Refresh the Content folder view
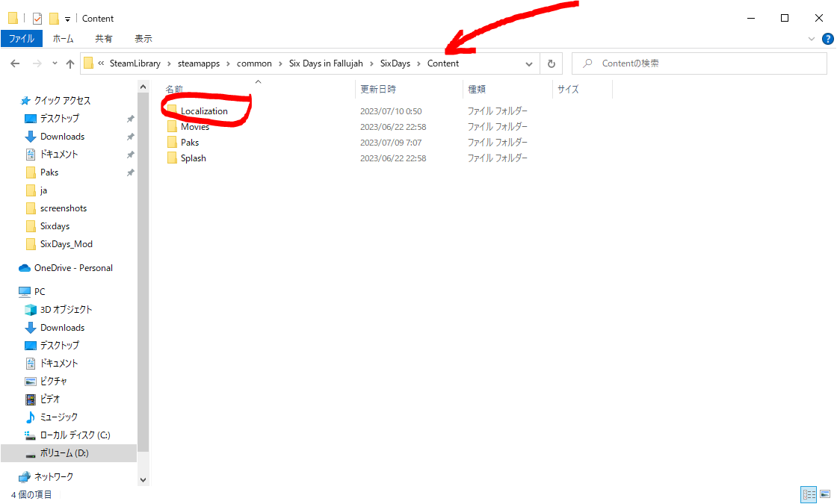 tap(552, 63)
